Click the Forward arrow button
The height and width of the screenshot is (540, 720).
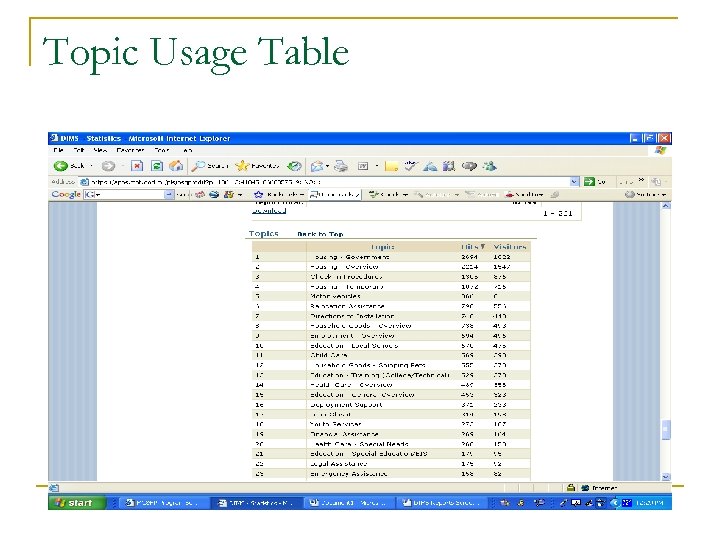click(108, 166)
